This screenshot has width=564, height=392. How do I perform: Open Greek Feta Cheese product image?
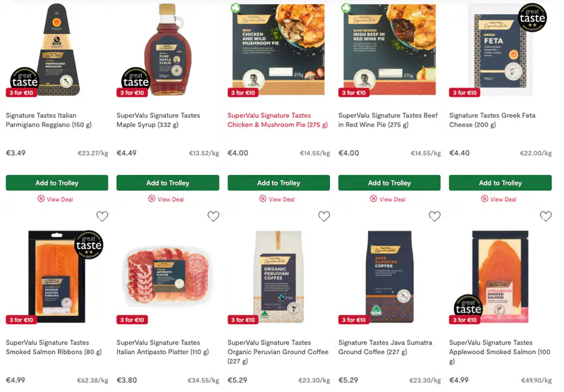(x=501, y=50)
